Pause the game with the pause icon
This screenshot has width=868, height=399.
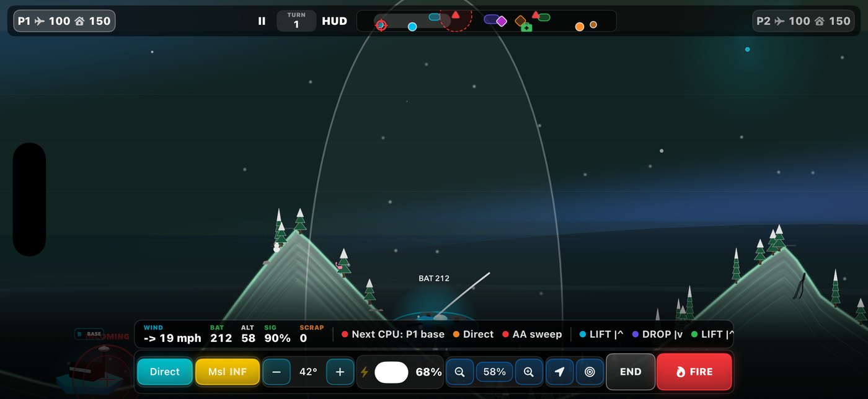click(x=262, y=21)
